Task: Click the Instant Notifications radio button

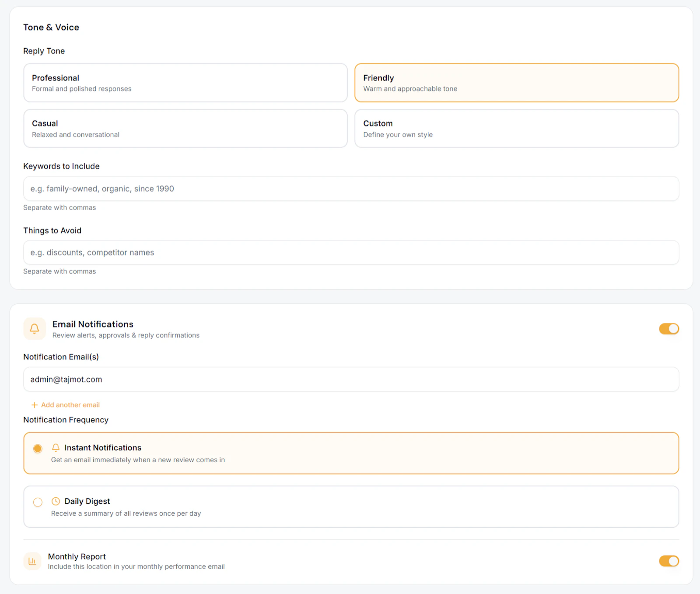Action: tap(38, 449)
